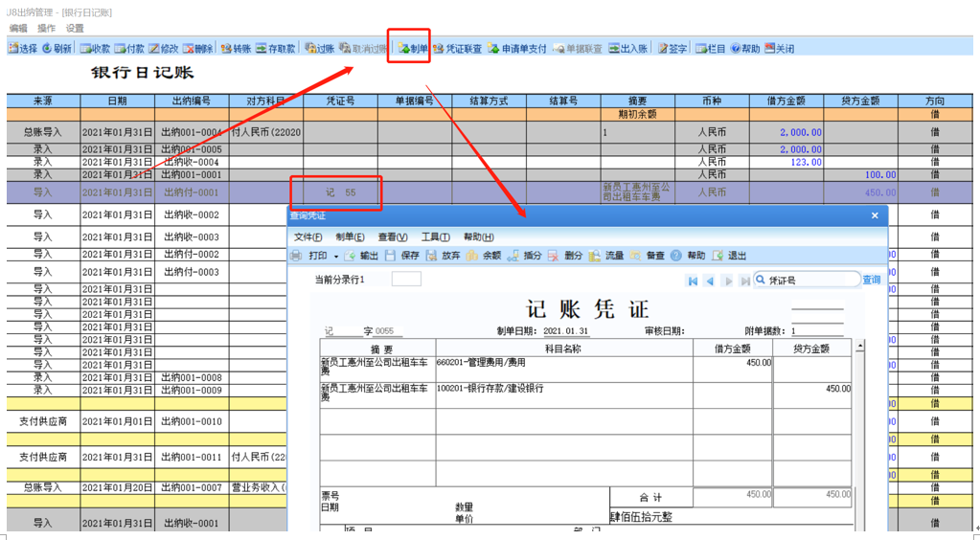Expand the 打印 dropdown arrow
Image resolution: width=980 pixels, height=540 pixels.
[335, 257]
